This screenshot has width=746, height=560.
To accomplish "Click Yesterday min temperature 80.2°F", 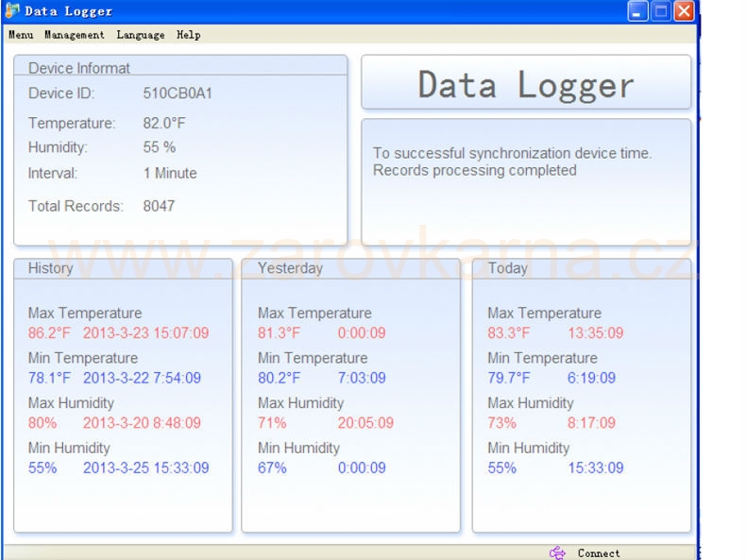I will [279, 379].
